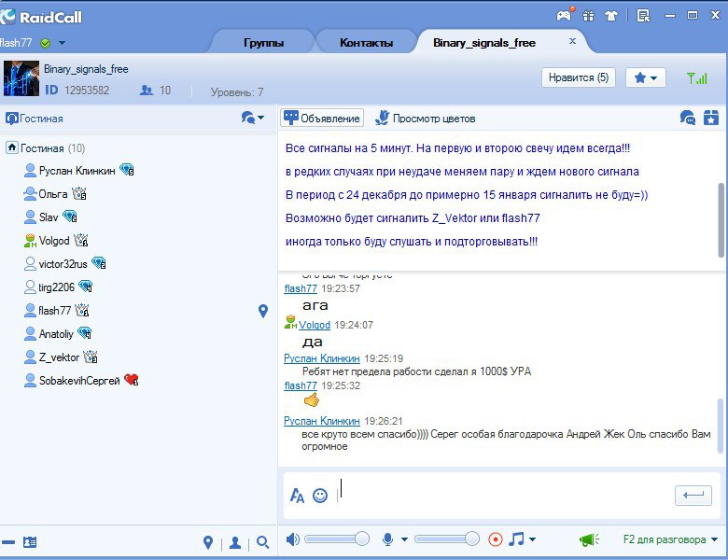Open the F2 для разговора talk mode dropdown
This screenshot has height=560, width=728.
[x=669, y=539]
